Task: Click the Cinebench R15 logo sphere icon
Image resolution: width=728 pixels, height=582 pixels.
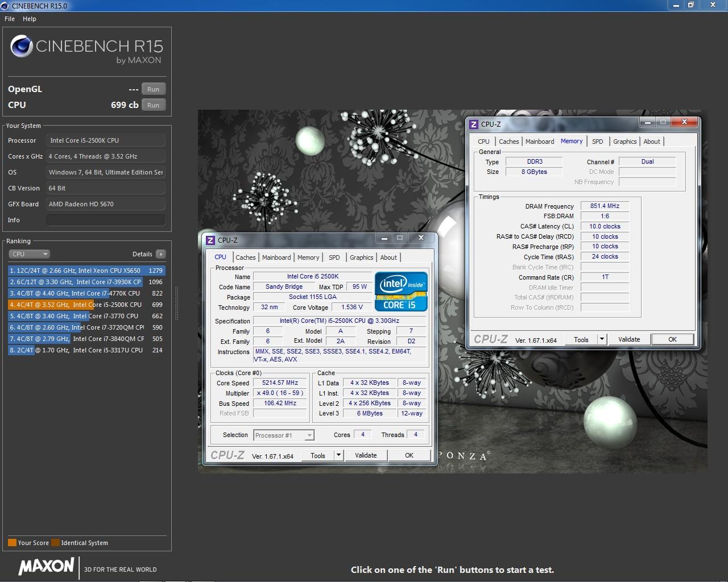Action: point(22,47)
